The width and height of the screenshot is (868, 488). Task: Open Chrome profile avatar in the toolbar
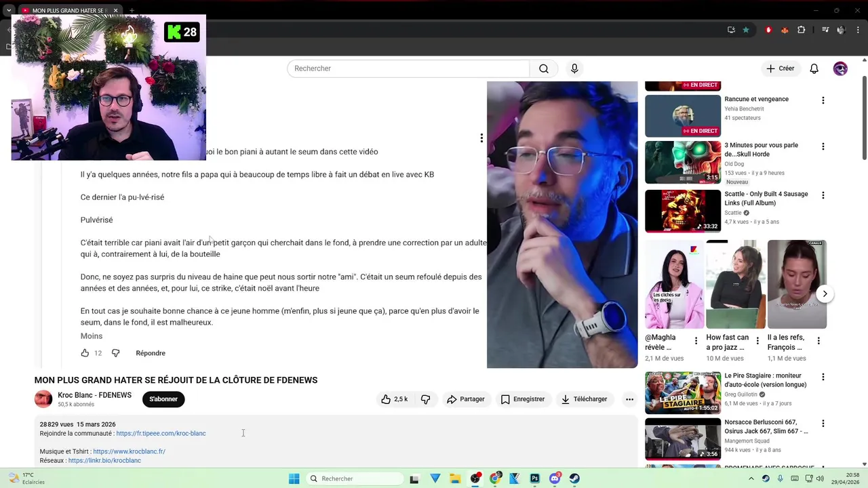coord(841,30)
